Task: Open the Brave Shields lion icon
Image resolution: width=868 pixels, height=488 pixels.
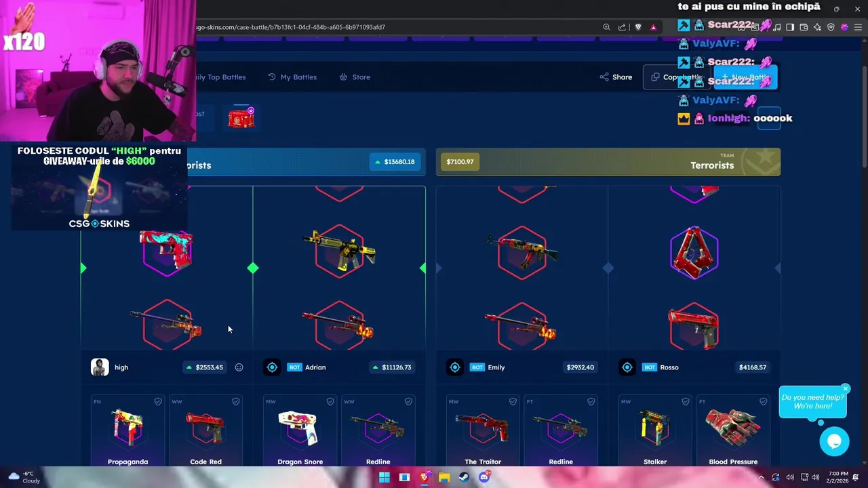Action: pyautogui.click(x=638, y=27)
